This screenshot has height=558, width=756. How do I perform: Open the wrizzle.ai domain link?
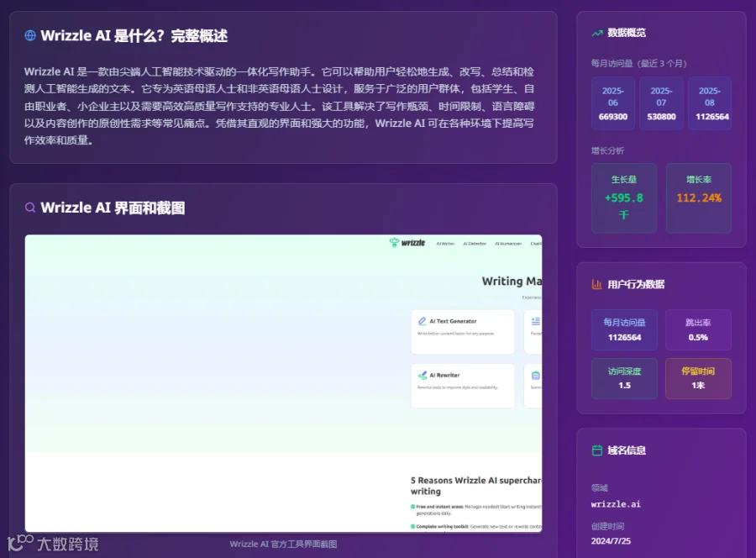tap(616, 504)
